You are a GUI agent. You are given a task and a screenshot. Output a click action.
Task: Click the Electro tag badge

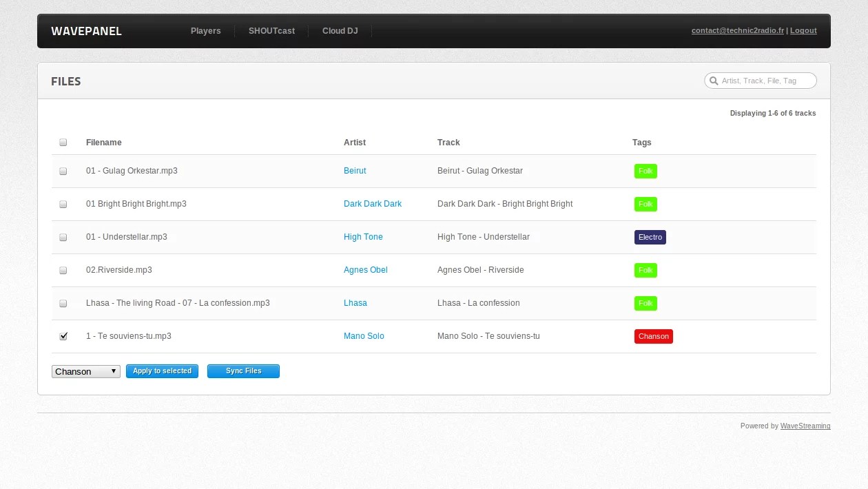650,237
